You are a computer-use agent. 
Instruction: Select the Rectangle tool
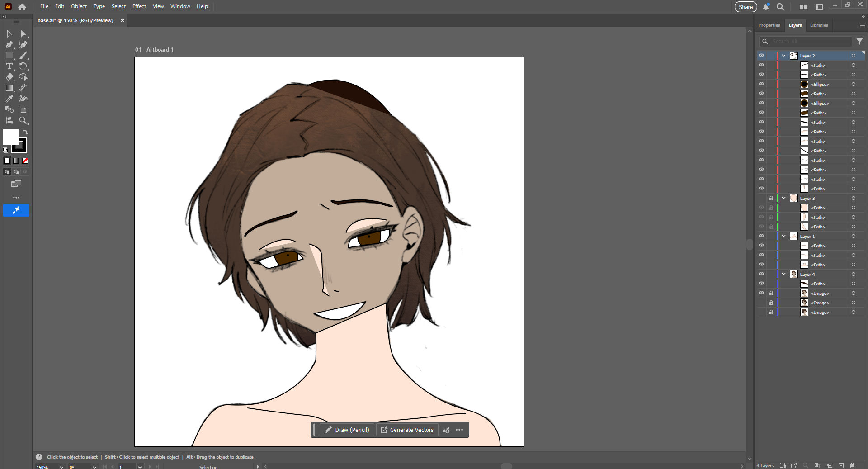(x=9, y=56)
